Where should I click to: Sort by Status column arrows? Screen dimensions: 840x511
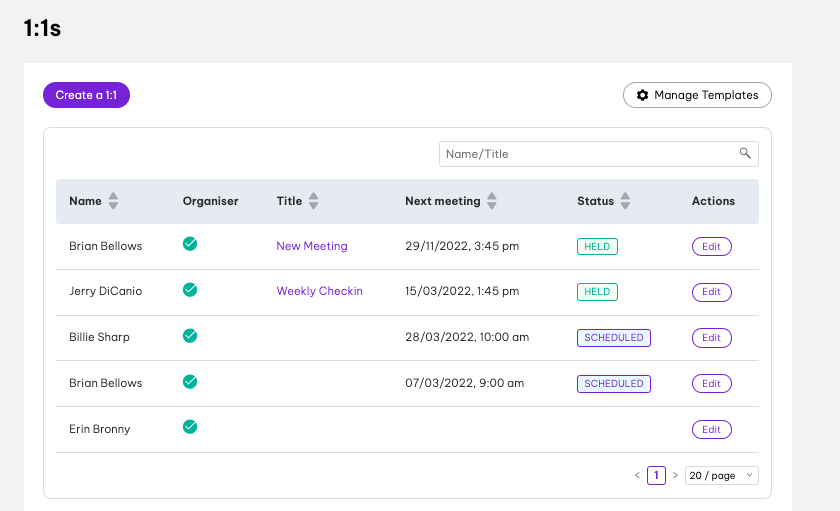[625, 201]
